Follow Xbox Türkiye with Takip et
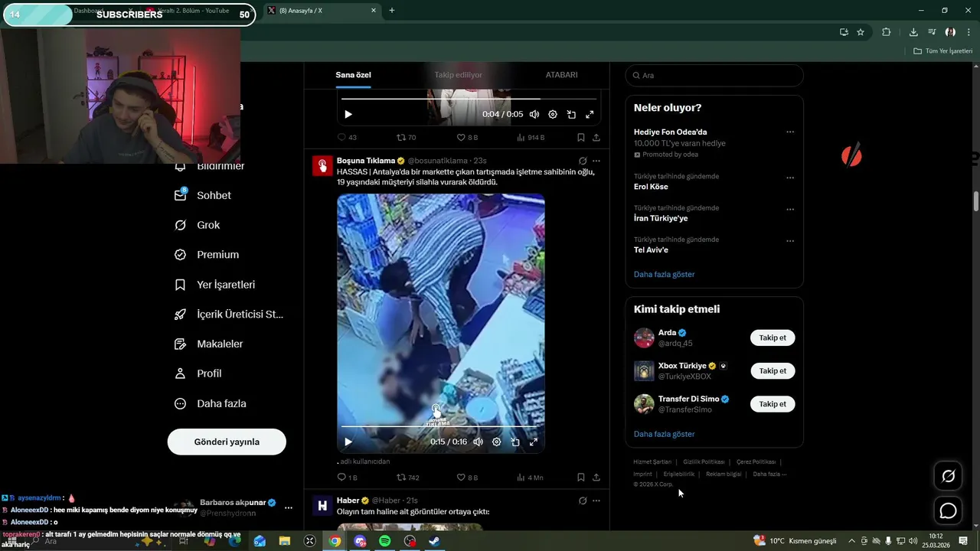This screenshot has height=551, width=980. (x=773, y=370)
